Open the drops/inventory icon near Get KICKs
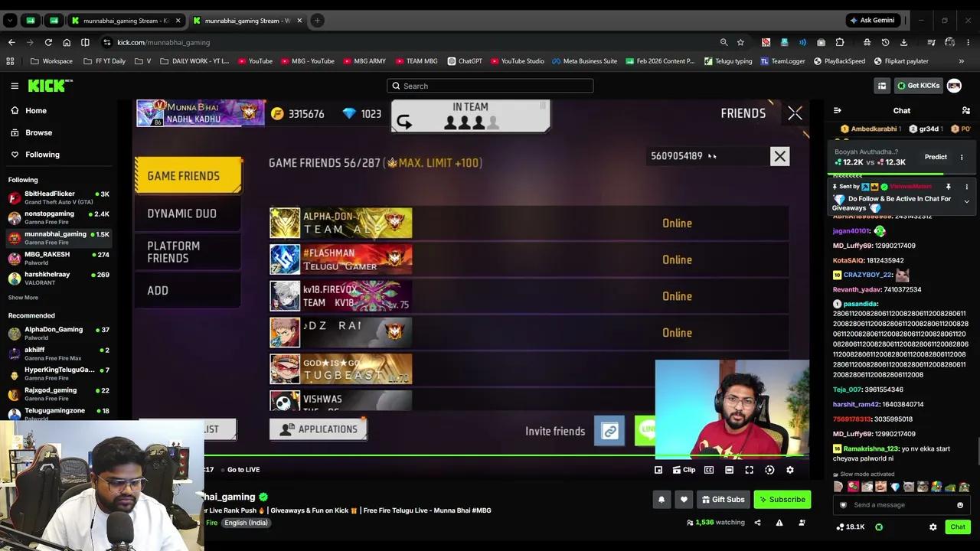Viewport: 980px width, 551px height. pyautogui.click(x=882, y=86)
